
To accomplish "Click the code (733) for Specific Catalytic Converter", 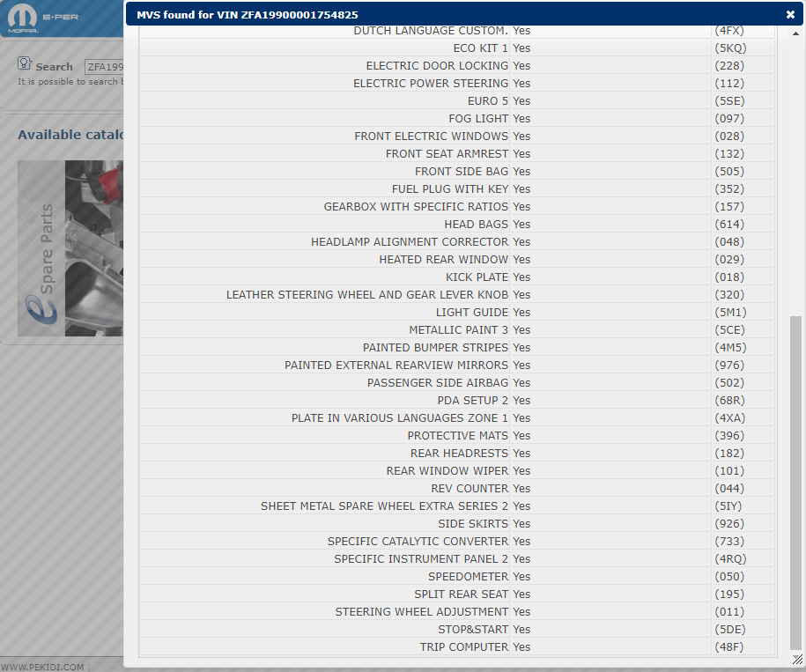I will (729, 542).
